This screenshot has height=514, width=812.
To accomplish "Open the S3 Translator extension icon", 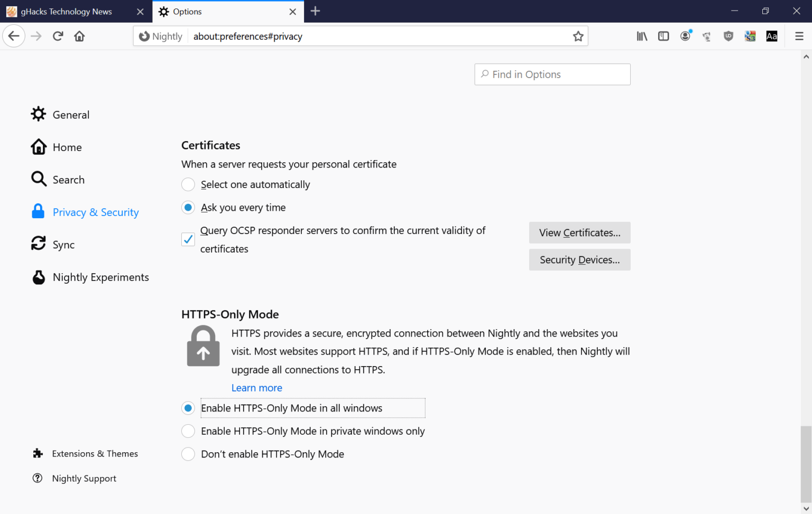I will point(750,36).
